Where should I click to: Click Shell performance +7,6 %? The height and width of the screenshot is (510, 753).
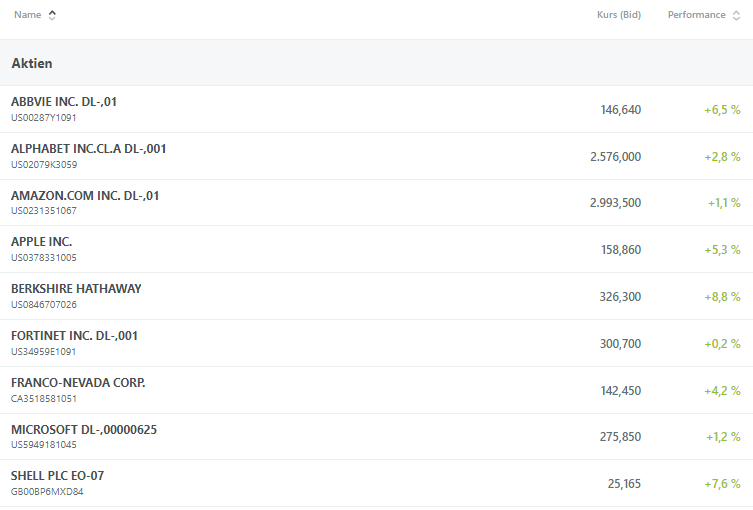click(722, 484)
